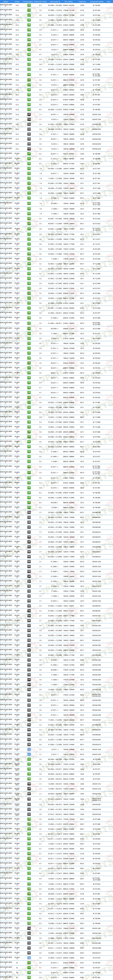Image resolution: width=113 pixels, height=980 pixels.
Task: Select the 'M 156.982' engine code cell
Action: 97,5
